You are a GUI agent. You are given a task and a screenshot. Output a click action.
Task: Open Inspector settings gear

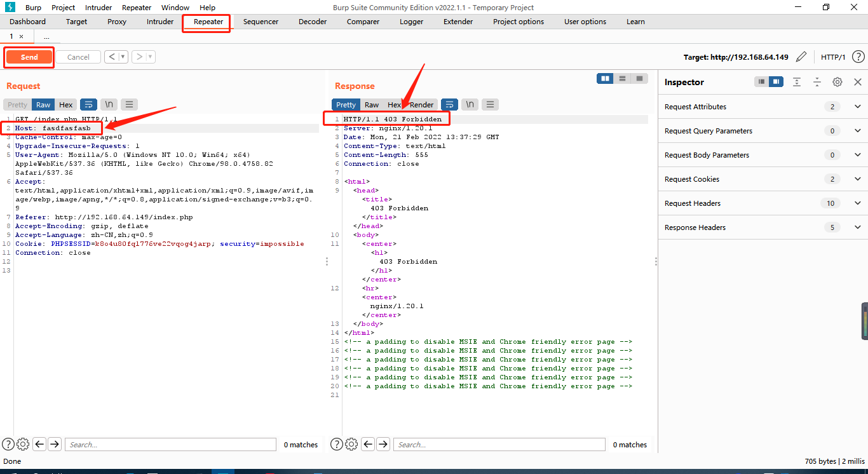pos(837,82)
